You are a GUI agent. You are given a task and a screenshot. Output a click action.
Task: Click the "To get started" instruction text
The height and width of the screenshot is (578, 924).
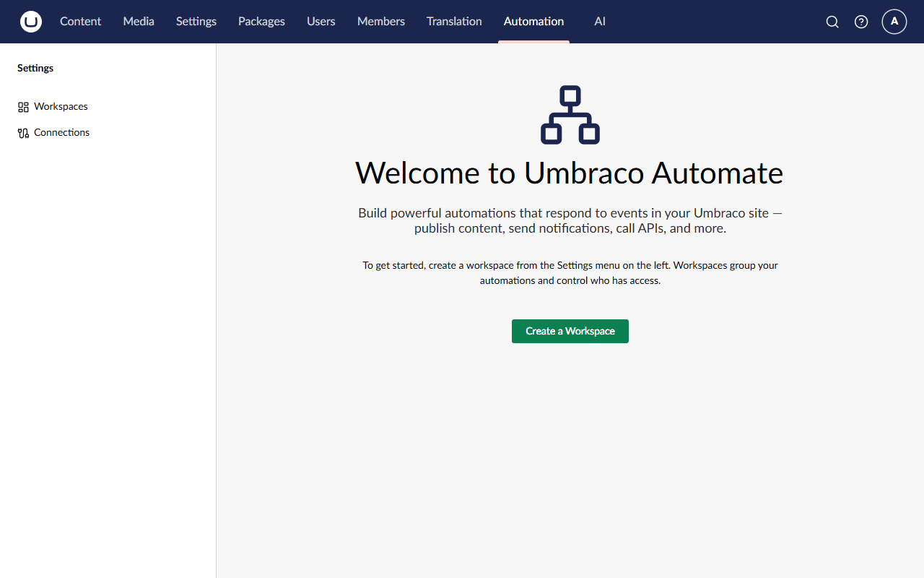[x=570, y=272]
